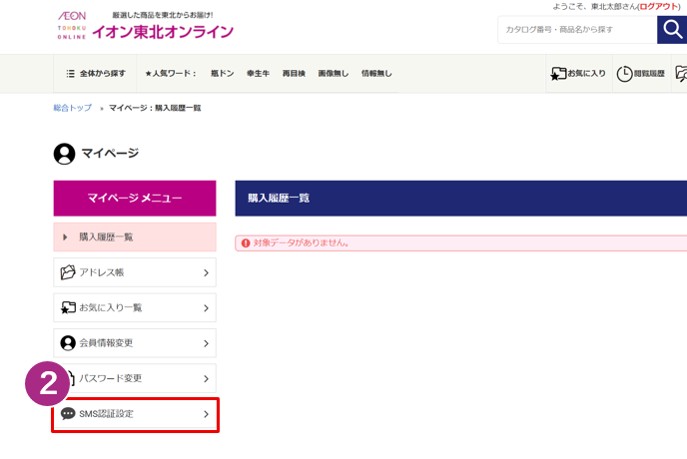Screen dimensions: 687x459
Task: Expand the SMS認証設定 chevron arrow
Action: [x=206, y=414]
